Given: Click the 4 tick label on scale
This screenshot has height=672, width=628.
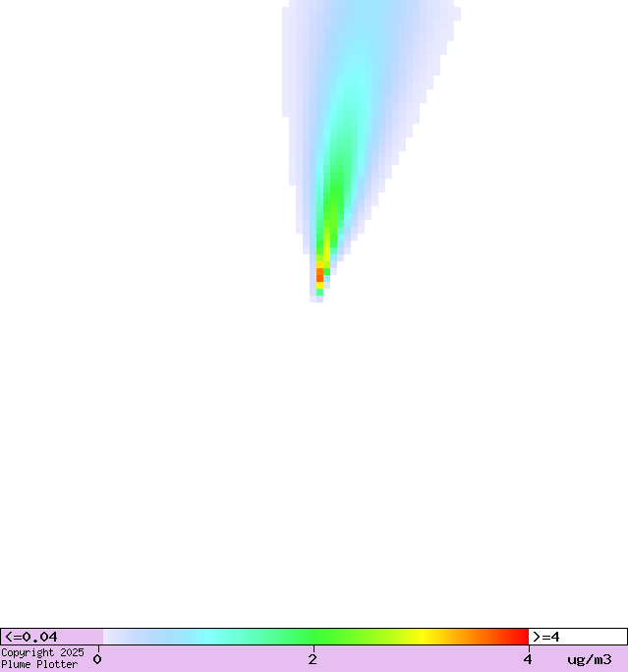Looking at the screenshot, I should [x=528, y=659].
